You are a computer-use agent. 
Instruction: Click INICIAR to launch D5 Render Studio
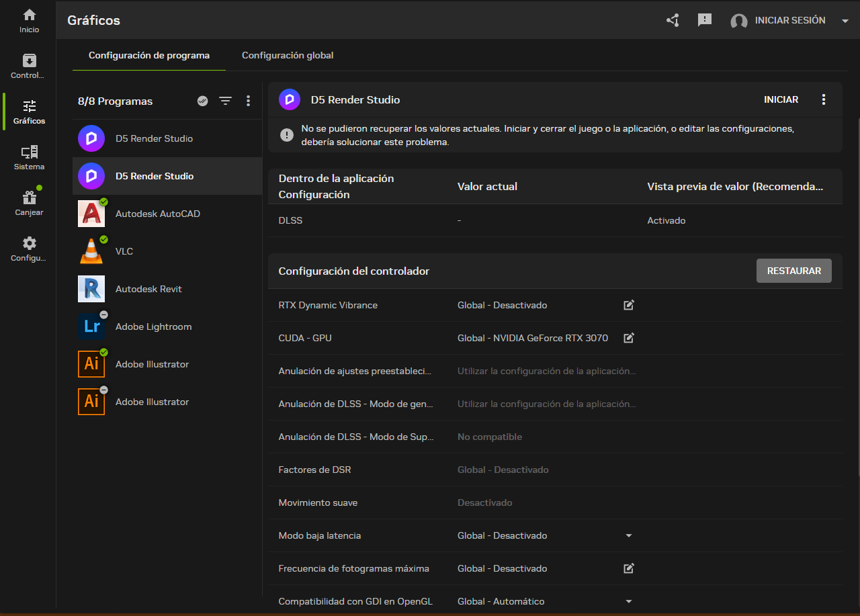click(x=781, y=99)
